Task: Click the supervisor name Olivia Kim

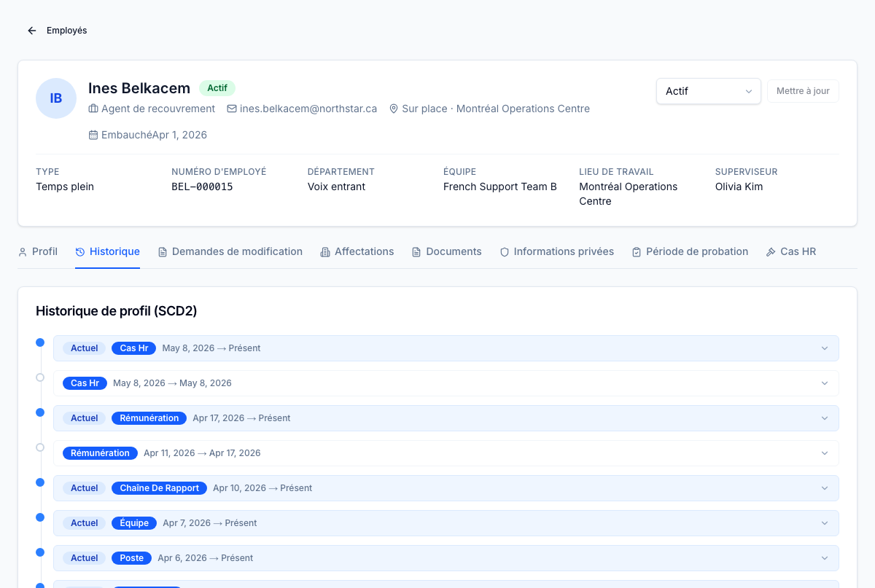Action: (x=739, y=187)
